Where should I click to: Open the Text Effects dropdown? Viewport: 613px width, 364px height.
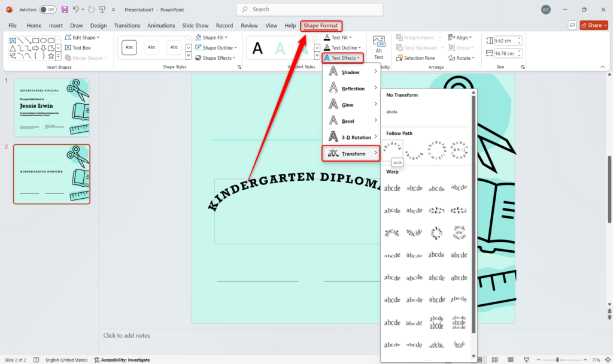point(342,57)
